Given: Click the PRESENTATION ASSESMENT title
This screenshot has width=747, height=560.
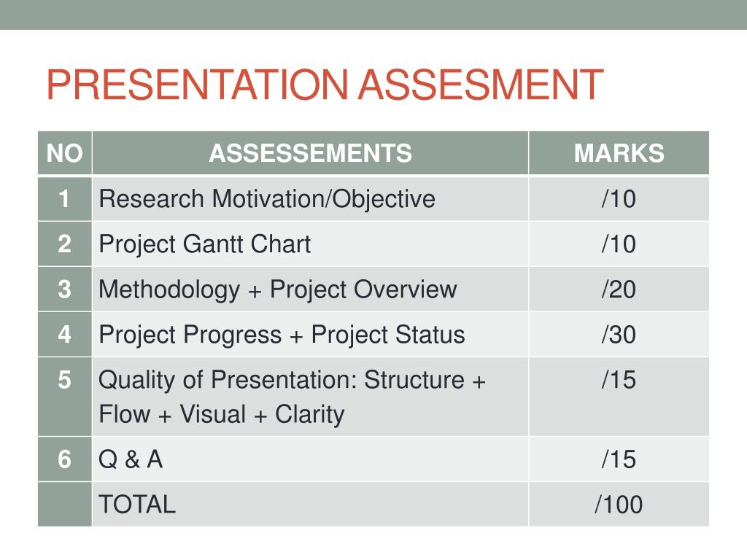Looking at the screenshot, I should [x=325, y=85].
